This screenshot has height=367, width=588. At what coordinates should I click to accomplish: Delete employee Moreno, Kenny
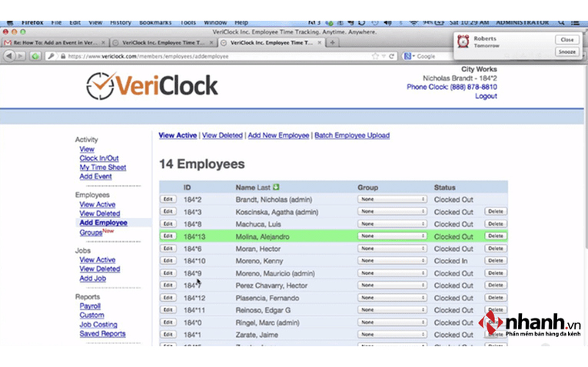[x=495, y=260]
